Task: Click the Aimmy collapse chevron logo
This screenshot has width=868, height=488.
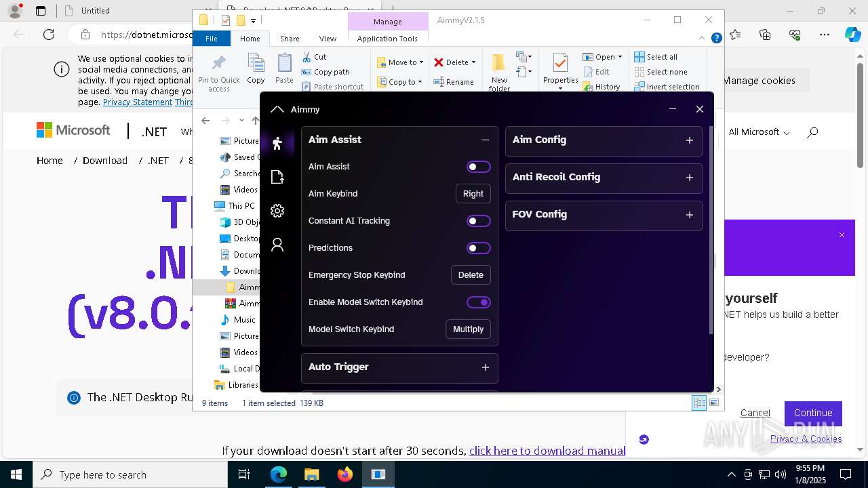Action: click(277, 109)
